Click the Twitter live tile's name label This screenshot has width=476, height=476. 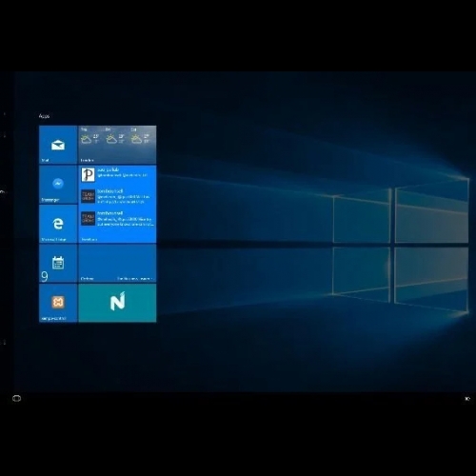click(89, 239)
